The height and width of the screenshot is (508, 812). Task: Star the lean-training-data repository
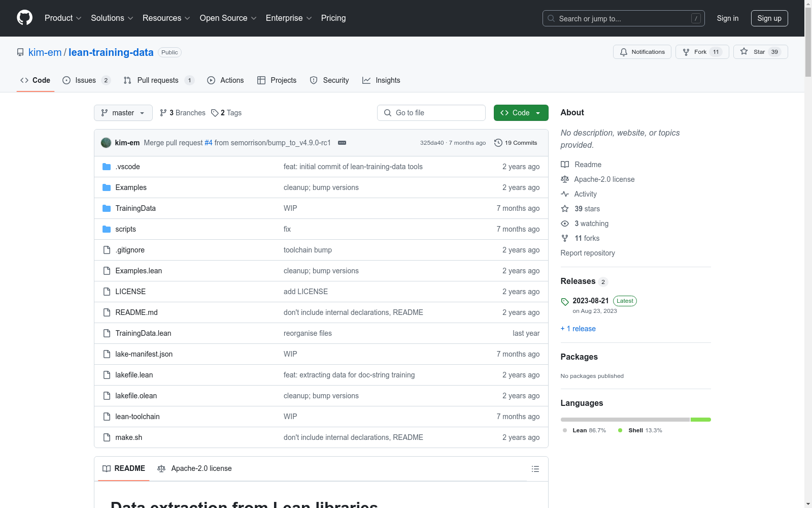pos(760,52)
